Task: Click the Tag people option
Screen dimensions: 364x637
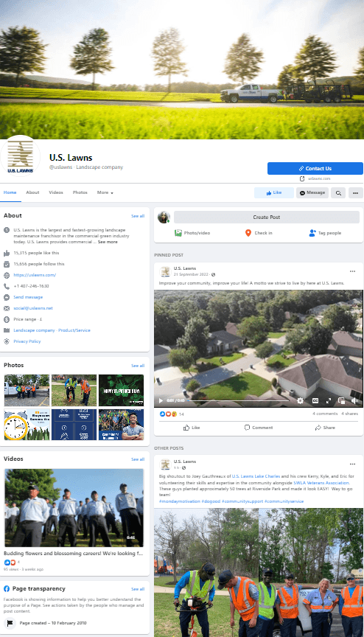Action: pos(325,233)
